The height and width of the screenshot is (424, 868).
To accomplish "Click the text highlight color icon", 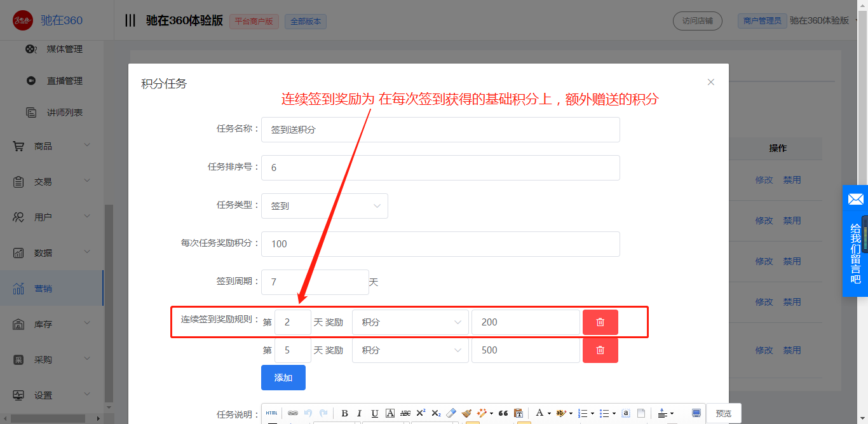I will (561, 413).
